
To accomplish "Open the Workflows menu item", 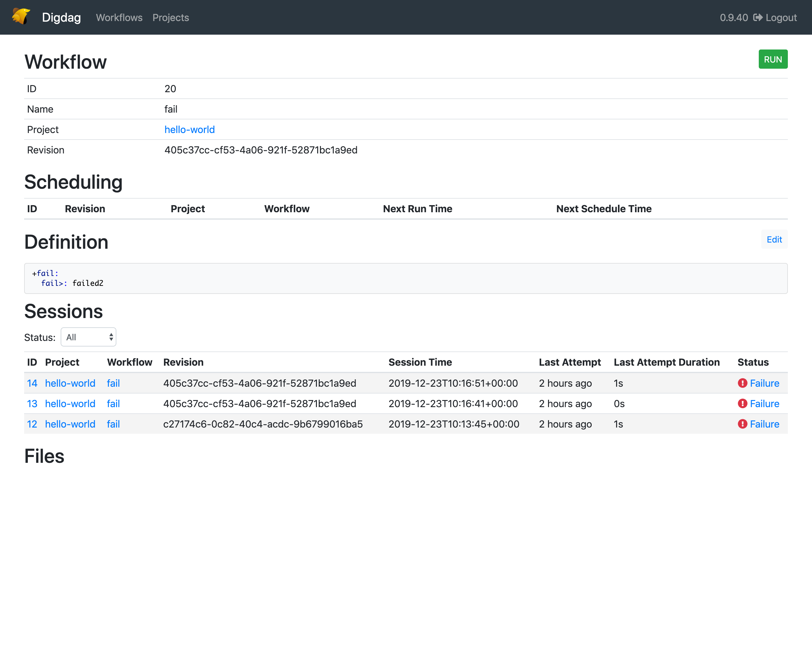I will pyautogui.click(x=119, y=17).
